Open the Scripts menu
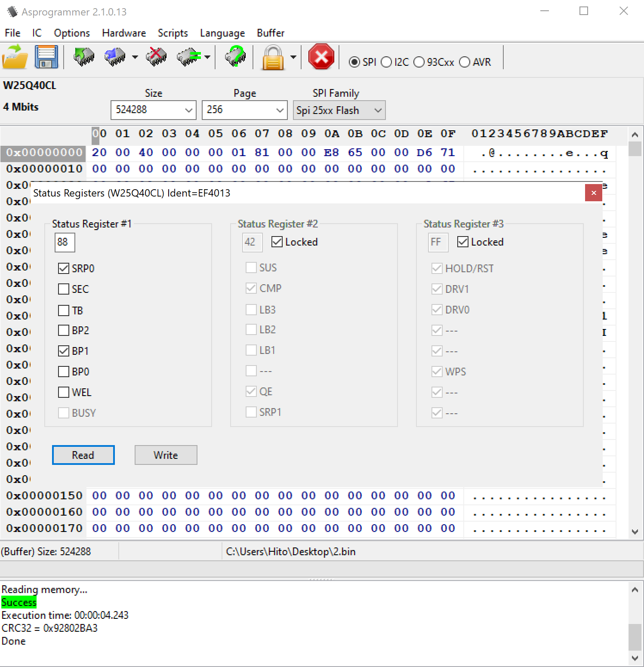644x667 pixels. pyautogui.click(x=173, y=33)
